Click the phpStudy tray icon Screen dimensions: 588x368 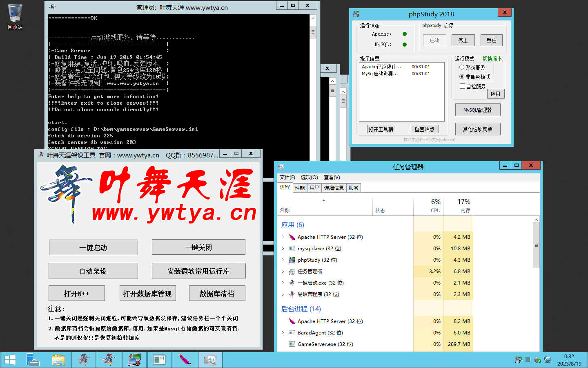pos(518,360)
